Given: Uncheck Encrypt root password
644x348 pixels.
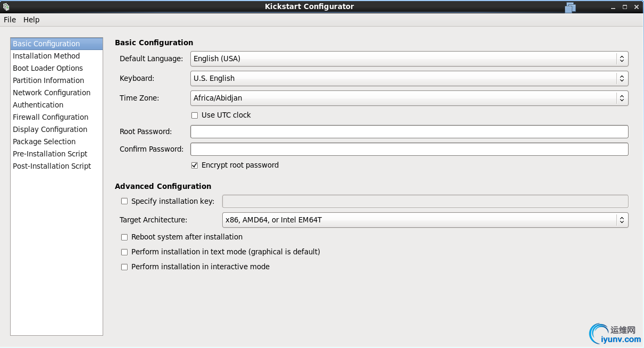Looking at the screenshot, I should pyautogui.click(x=195, y=165).
